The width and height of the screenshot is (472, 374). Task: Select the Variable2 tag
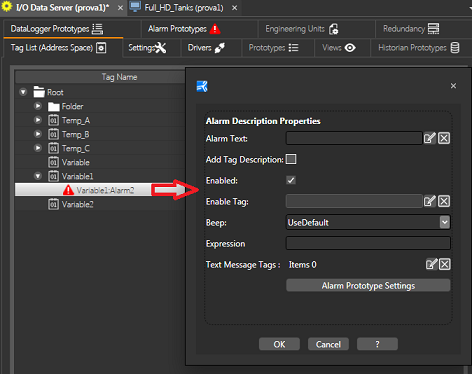tap(77, 204)
